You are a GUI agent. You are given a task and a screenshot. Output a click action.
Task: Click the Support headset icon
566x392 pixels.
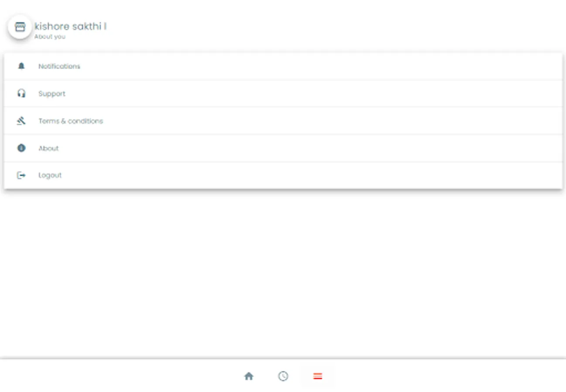21,93
